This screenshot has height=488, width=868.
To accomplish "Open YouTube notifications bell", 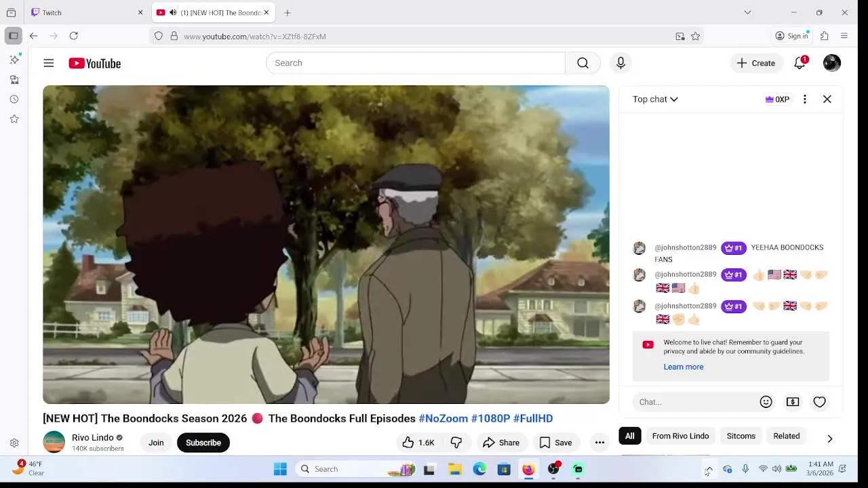I will (x=800, y=63).
